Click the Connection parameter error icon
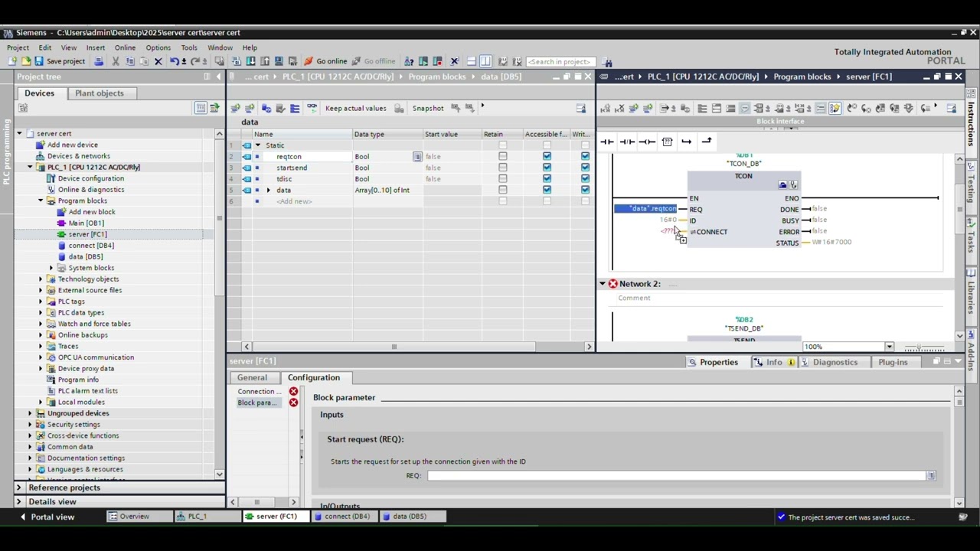Viewport: 980px width, 551px height. pyautogui.click(x=293, y=391)
